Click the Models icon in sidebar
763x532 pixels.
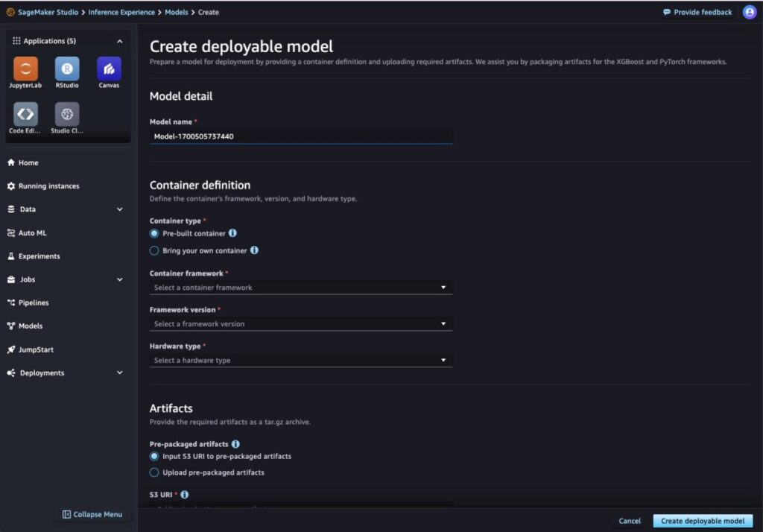click(x=10, y=326)
